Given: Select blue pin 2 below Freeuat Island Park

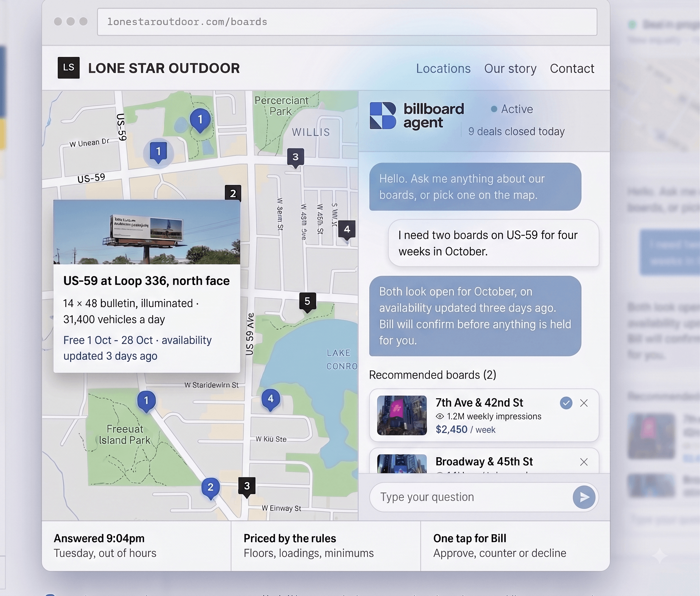Looking at the screenshot, I should 211,488.
